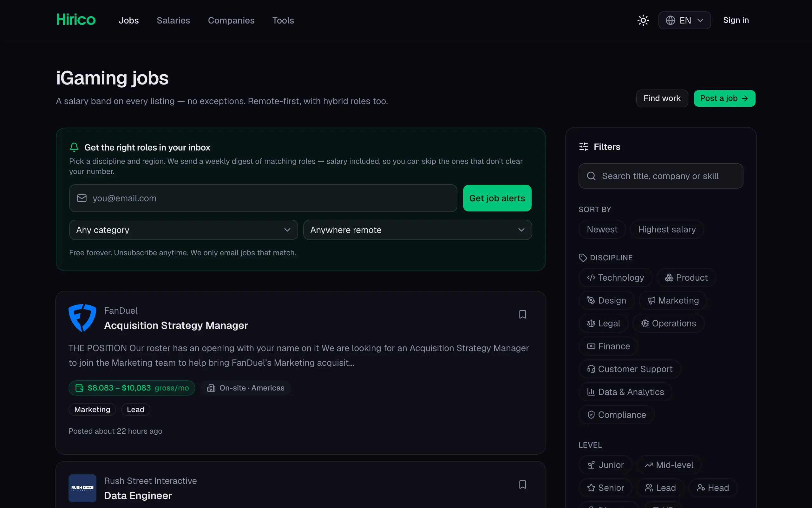Select the Senior level filter
The image size is (812, 508).
(605, 487)
